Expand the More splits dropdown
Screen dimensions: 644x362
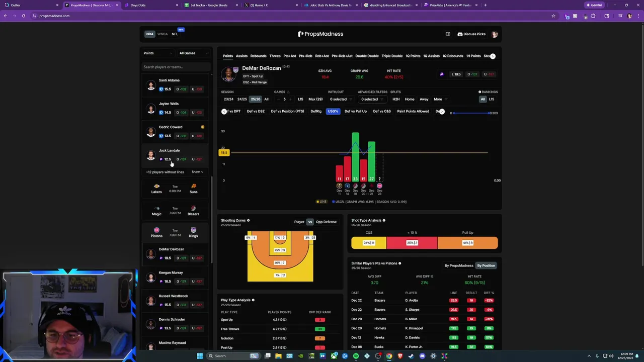440,99
